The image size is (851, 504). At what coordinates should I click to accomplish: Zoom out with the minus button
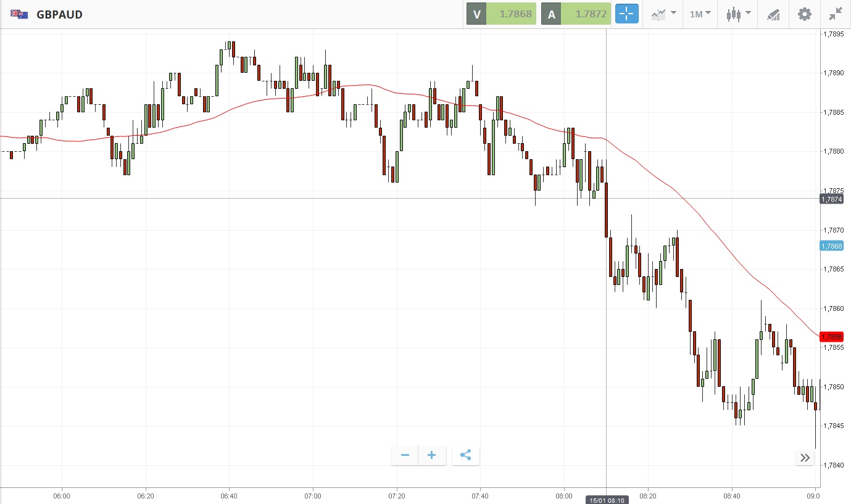[x=405, y=455]
